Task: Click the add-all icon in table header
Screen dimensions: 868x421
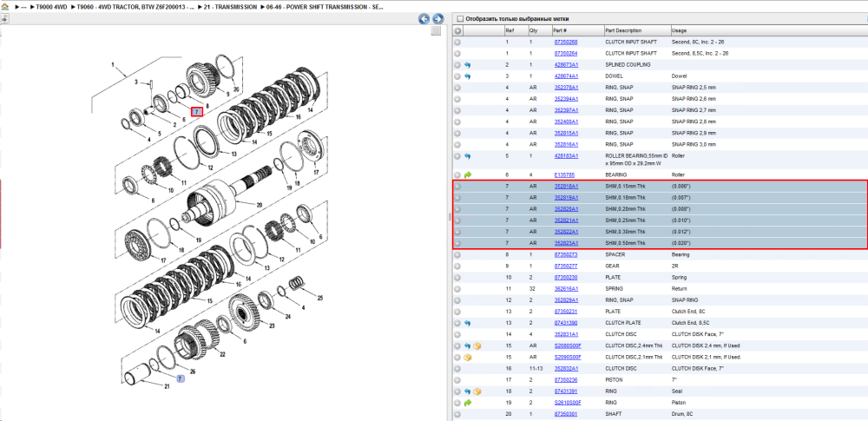Action: (457, 31)
